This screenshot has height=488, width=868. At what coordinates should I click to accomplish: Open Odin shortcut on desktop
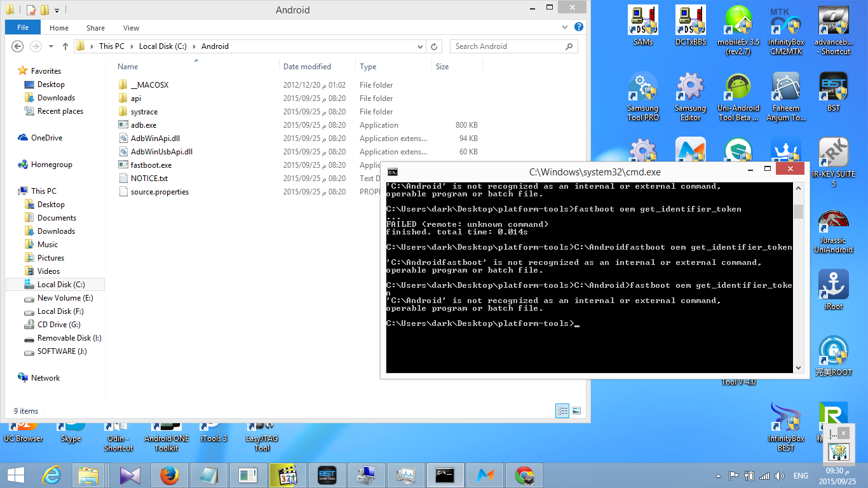(119, 437)
